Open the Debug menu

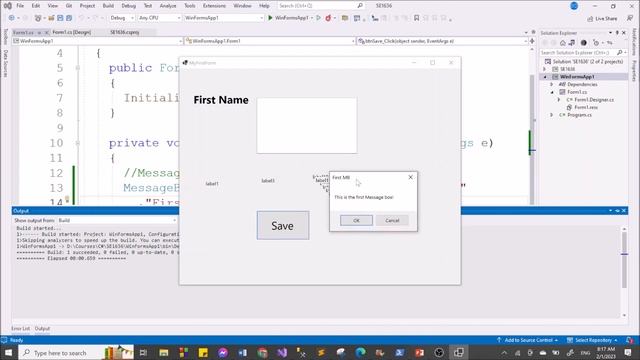[129, 6]
